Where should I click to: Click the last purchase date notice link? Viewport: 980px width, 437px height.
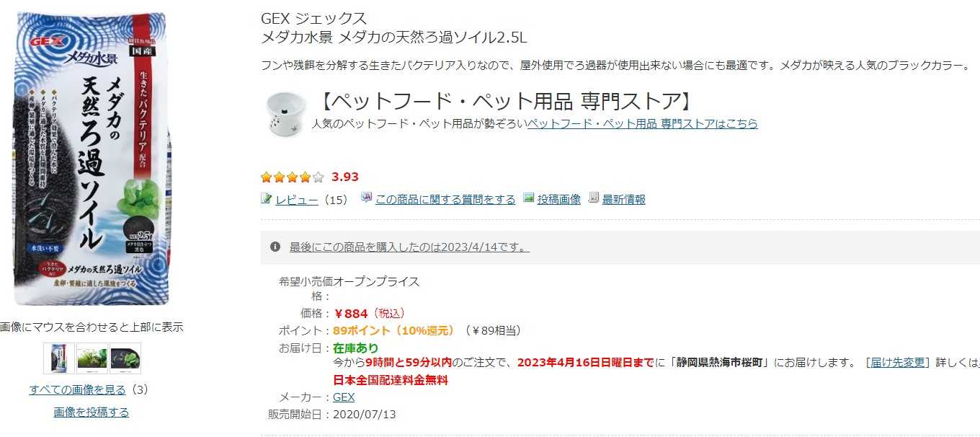point(409,247)
